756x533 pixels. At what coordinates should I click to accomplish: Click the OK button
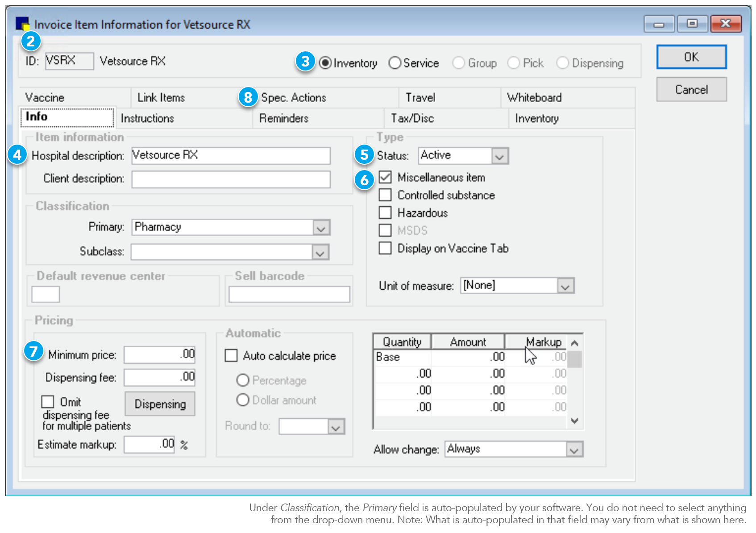691,57
